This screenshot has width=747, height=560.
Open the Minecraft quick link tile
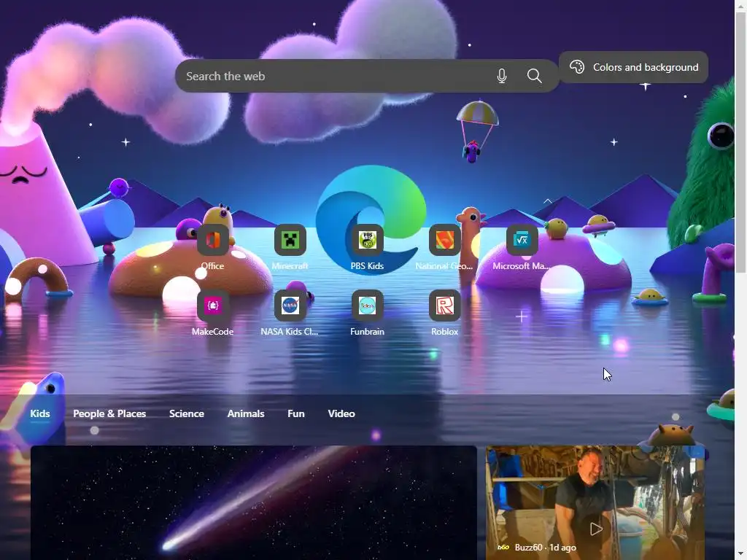point(290,240)
